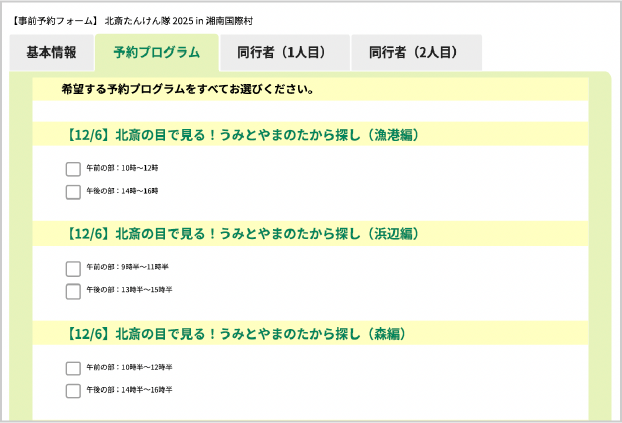Screen dimensions: 622x423
Task: Switch to the 基本情報 tab
Action: point(51,53)
